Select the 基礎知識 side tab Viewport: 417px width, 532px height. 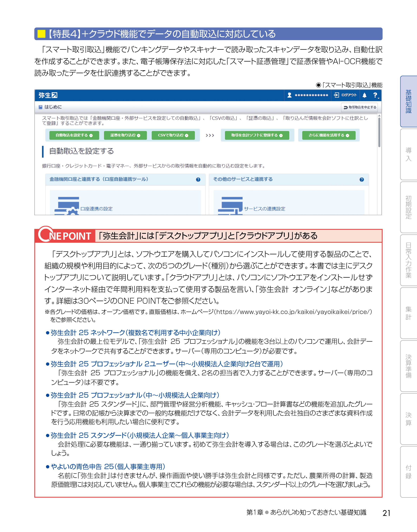pyautogui.click(x=408, y=101)
